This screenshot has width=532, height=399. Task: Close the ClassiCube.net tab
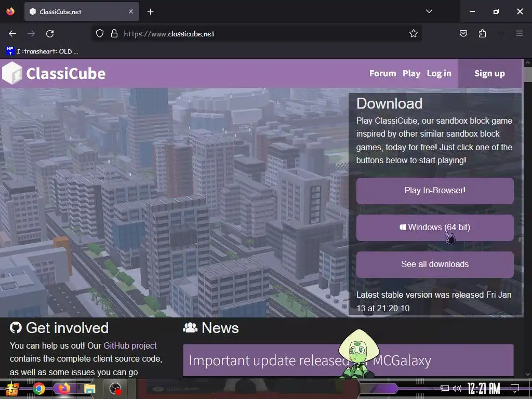pyautogui.click(x=131, y=11)
